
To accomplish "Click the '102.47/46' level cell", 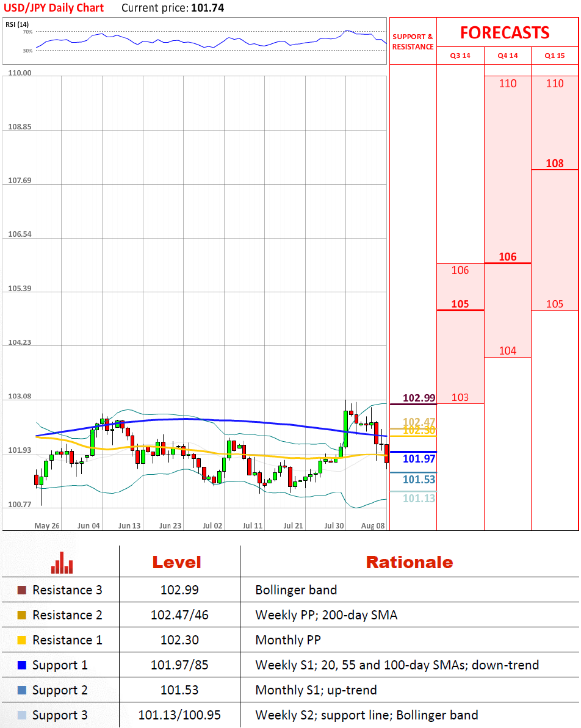I will pos(180,615).
